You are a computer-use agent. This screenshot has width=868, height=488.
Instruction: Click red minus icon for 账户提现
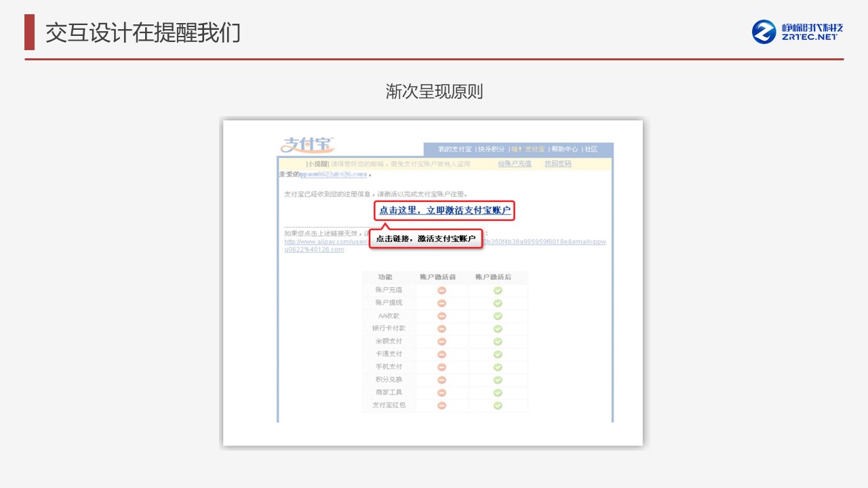click(x=441, y=303)
